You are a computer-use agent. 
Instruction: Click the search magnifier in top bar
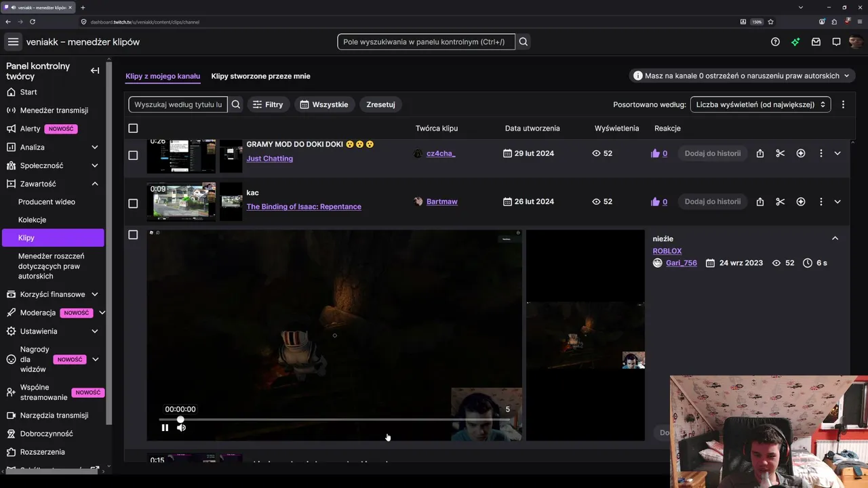524,42
